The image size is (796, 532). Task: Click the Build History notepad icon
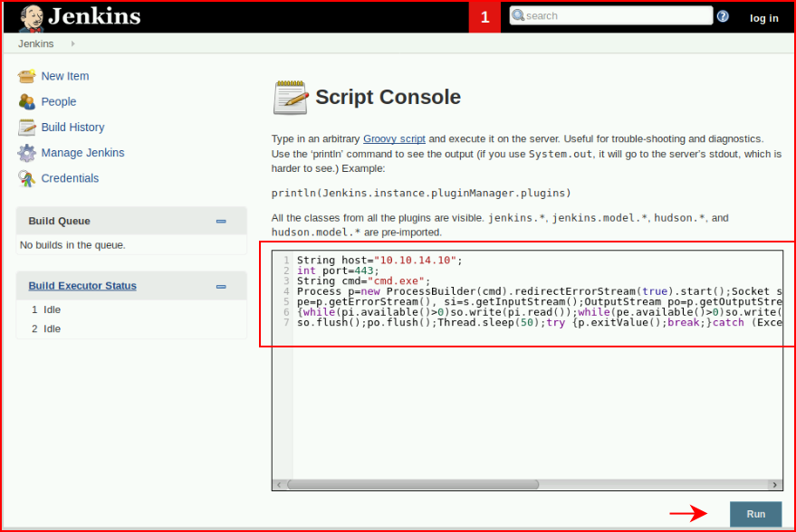pyautogui.click(x=26, y=128)
